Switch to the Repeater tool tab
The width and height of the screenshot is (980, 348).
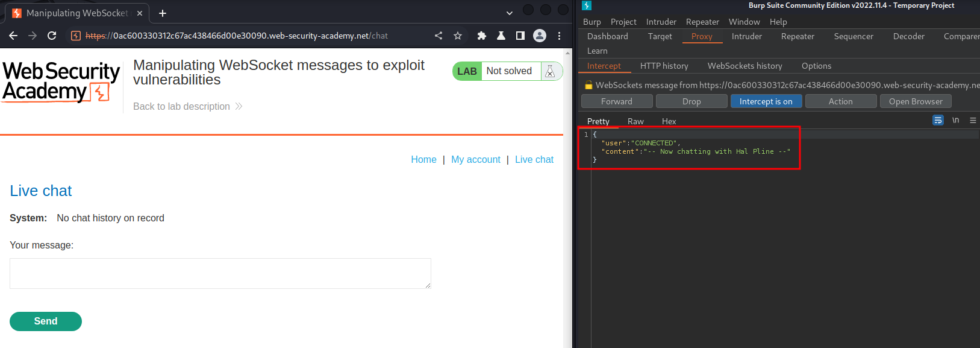click(797, 36)
